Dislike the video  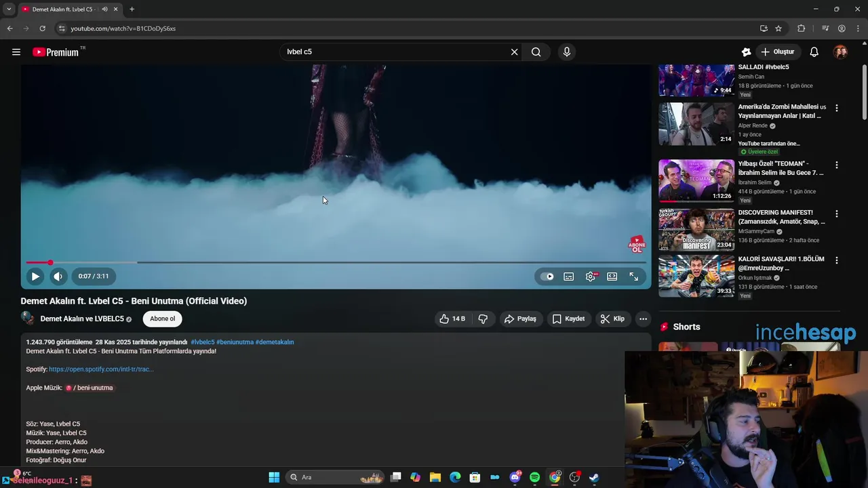click(483, 319)
